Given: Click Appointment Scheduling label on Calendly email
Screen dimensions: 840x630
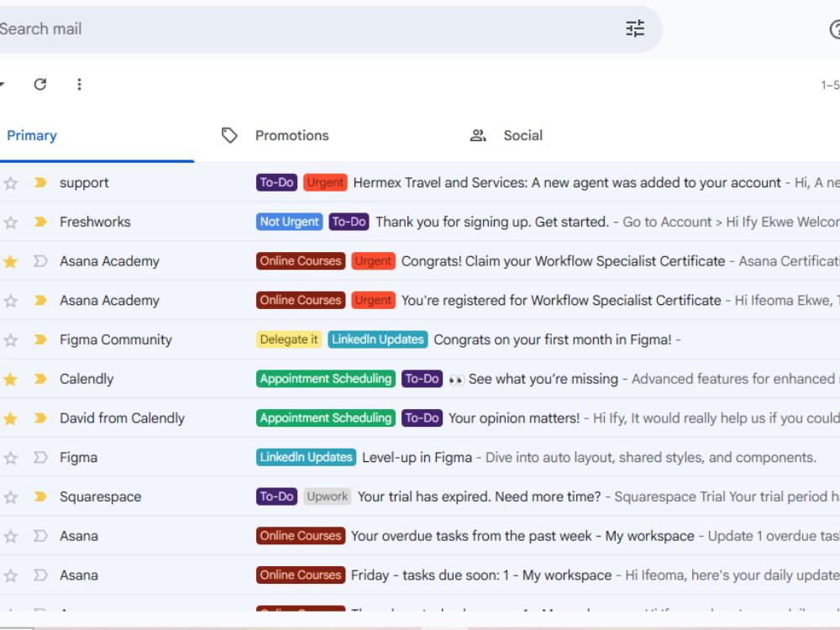Looking at the screenshot, I should point(326,379).
